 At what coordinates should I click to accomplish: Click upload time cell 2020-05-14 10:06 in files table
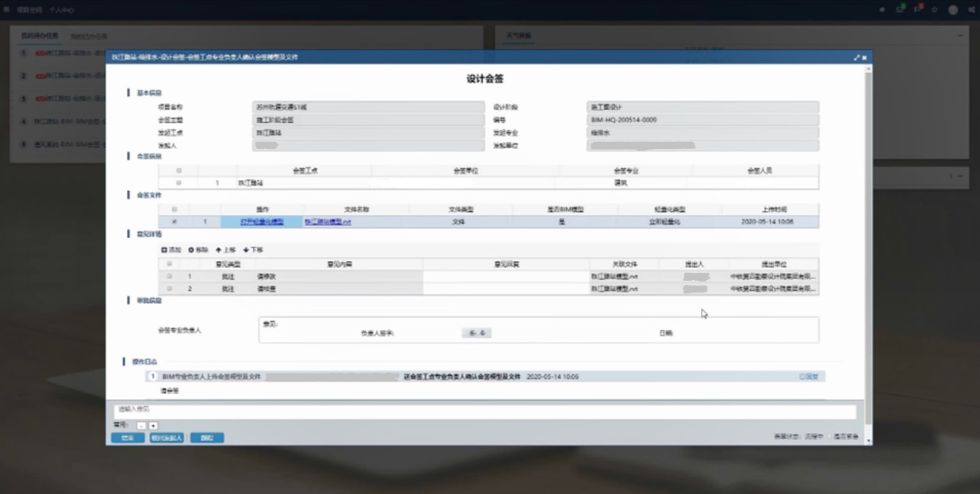pyautogui.click(x=767, y=222)
